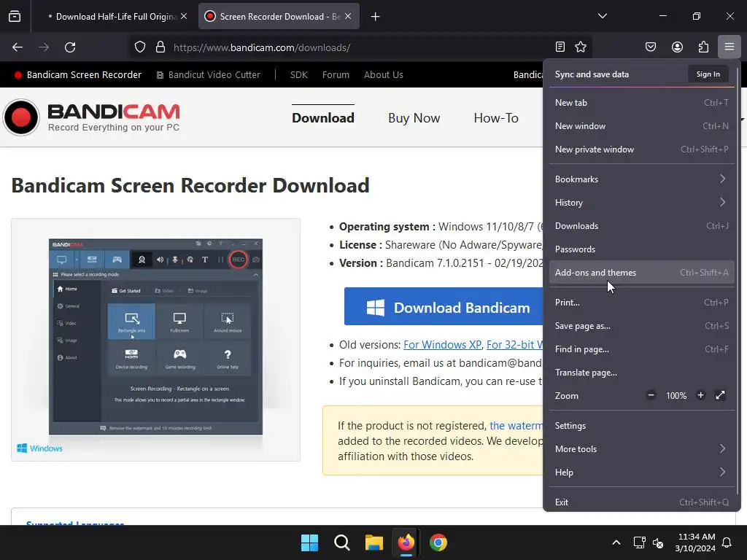Close the Download Half-Life tab
The height and width of the screenshot is (560, 747).
tap(184, 16)
